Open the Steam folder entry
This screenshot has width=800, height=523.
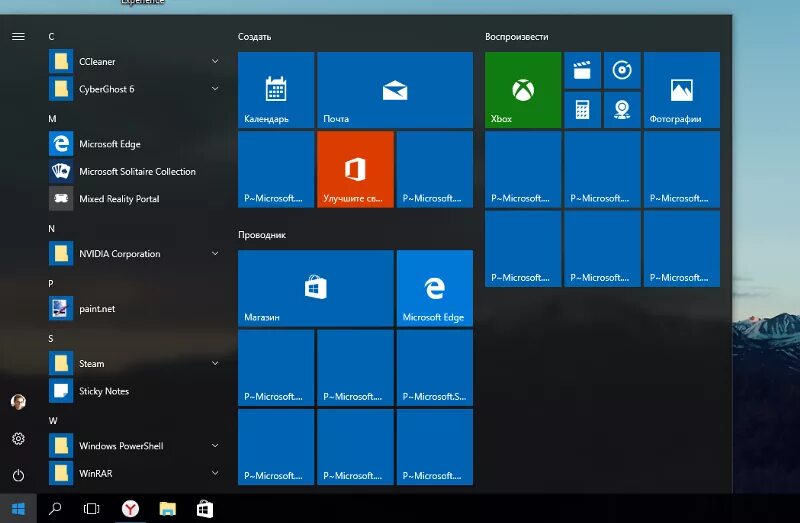point(135,364)
